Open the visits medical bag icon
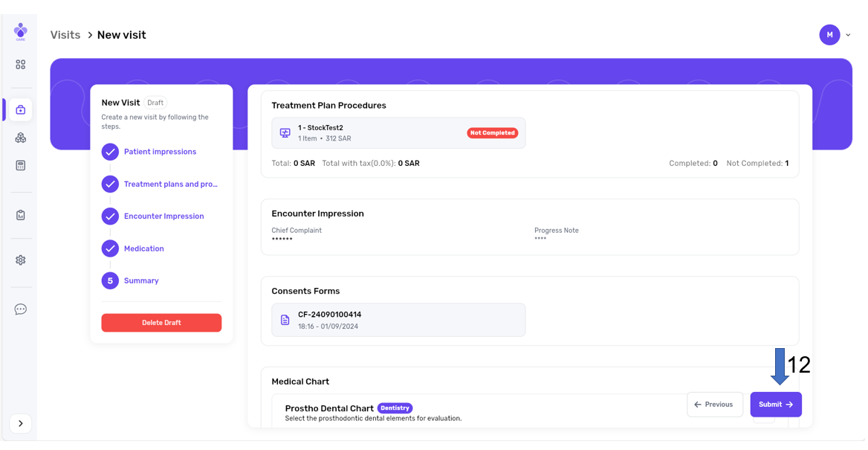The width and height of the screenshot is (868, 450). tap(21, 109)
